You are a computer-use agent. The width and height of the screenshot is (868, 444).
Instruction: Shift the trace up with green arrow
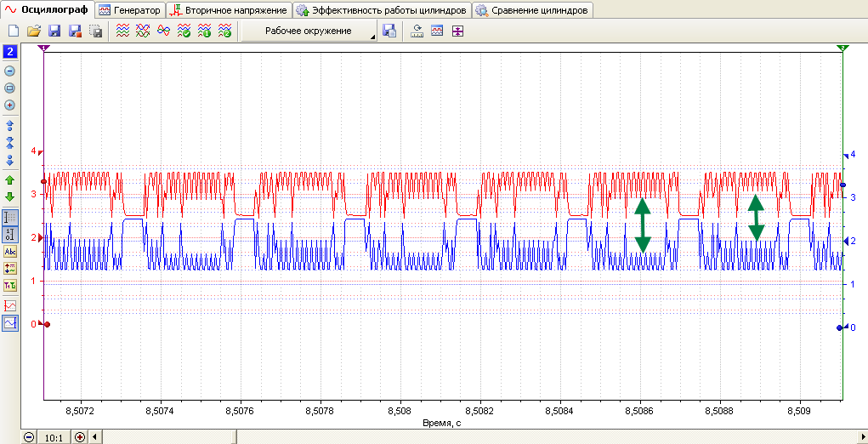[x=10, y=180]
